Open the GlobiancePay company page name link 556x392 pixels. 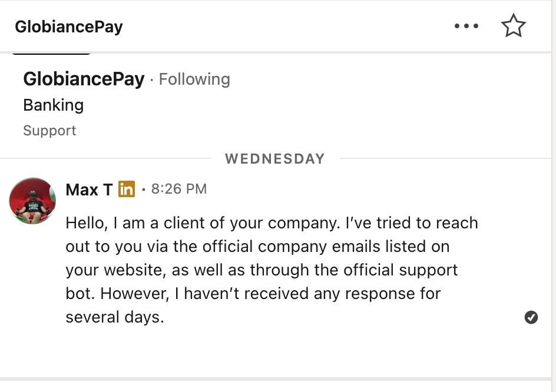[84, 79]
